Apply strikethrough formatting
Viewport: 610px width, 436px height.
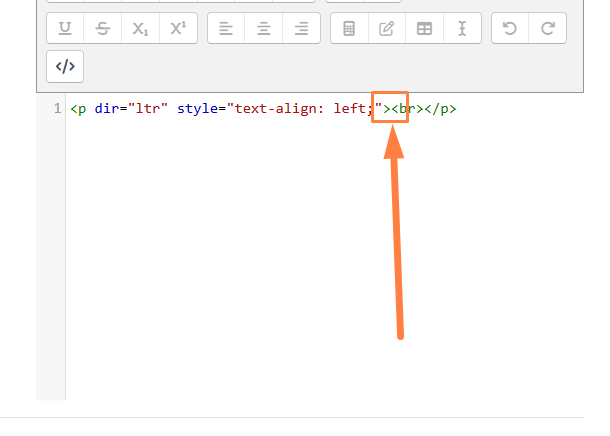pos(103,29)
